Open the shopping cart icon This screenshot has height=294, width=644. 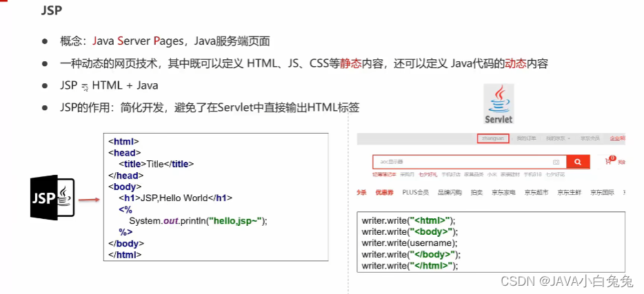point(610,160)
